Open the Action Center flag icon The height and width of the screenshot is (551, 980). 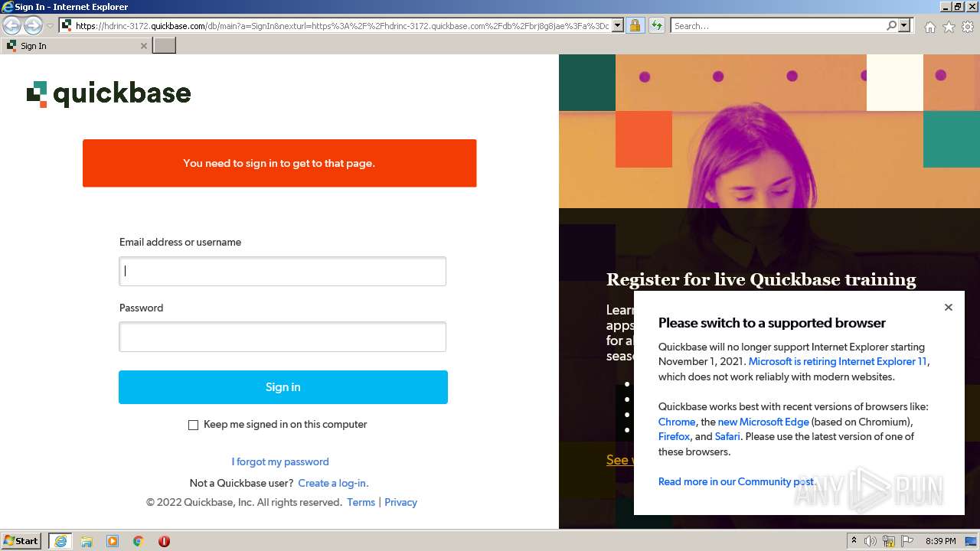coord(907,541)
